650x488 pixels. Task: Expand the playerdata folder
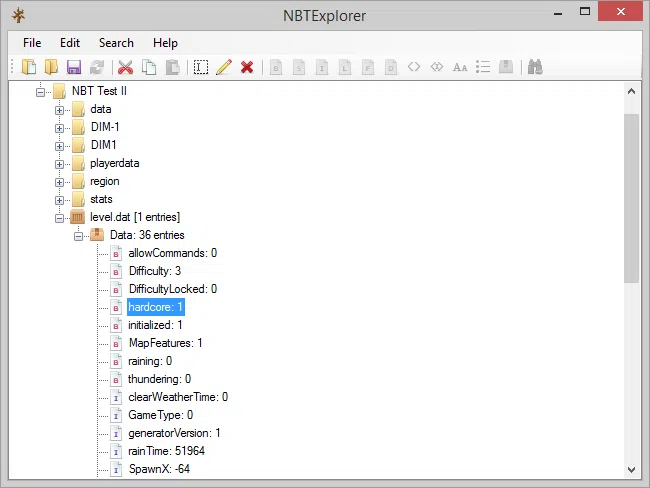(59, 163)
